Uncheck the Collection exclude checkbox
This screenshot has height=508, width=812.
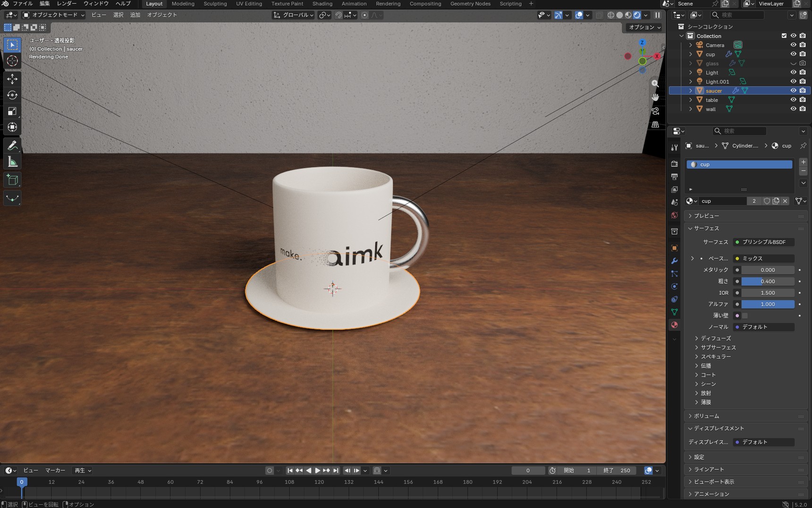[x=784, y=36]
